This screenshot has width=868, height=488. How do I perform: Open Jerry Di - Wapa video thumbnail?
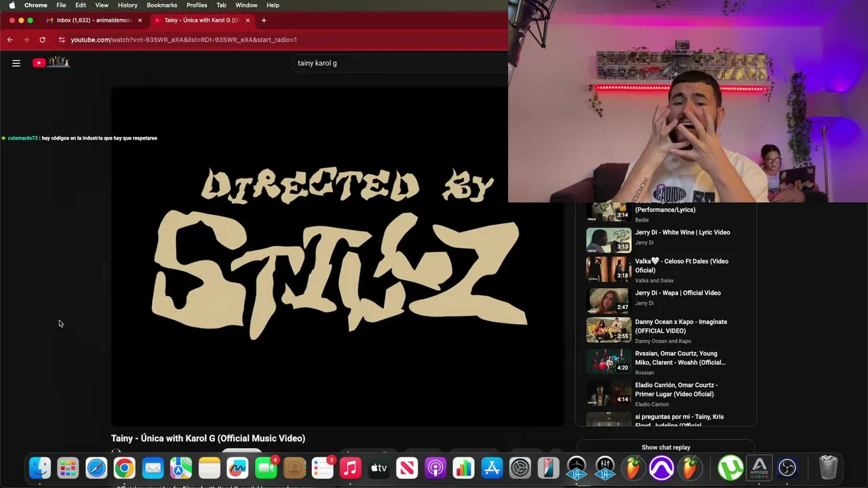click(x=608, y=300)
